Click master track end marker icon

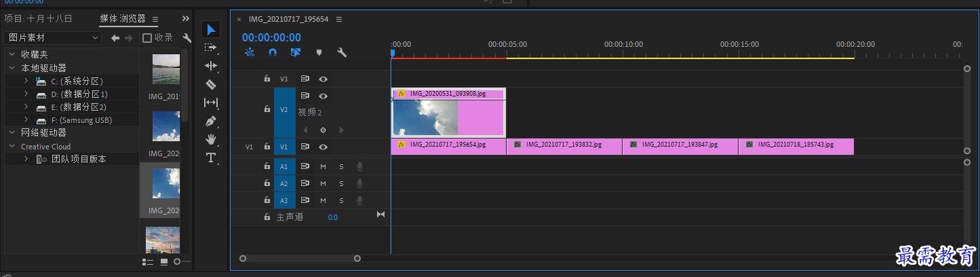(380, 215)
